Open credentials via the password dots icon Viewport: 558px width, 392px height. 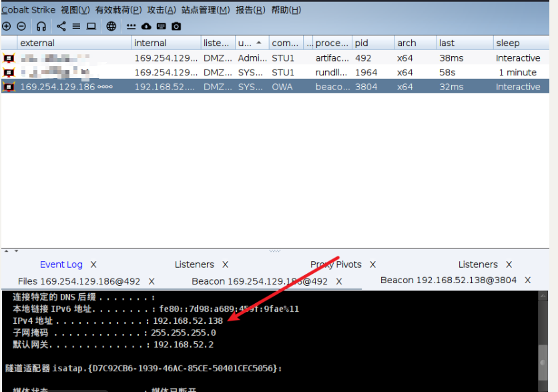pyautogui.click(x=131, y=26)
